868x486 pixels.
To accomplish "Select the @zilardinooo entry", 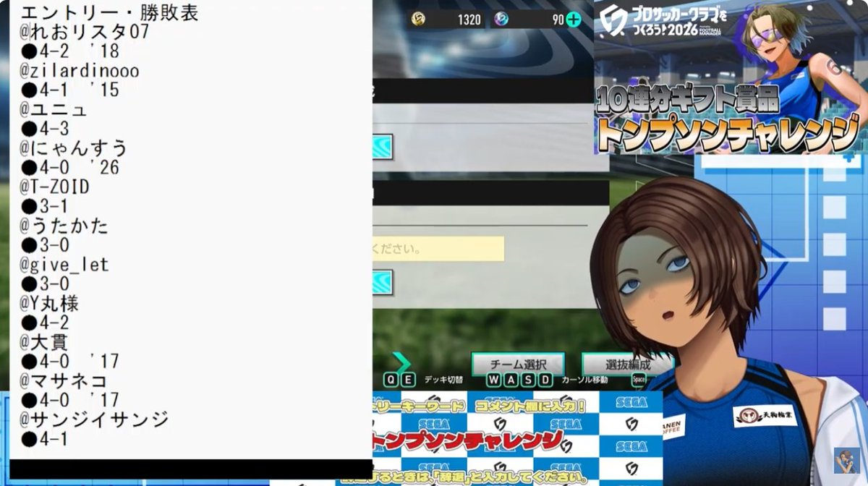I will [x=80, y=71].
